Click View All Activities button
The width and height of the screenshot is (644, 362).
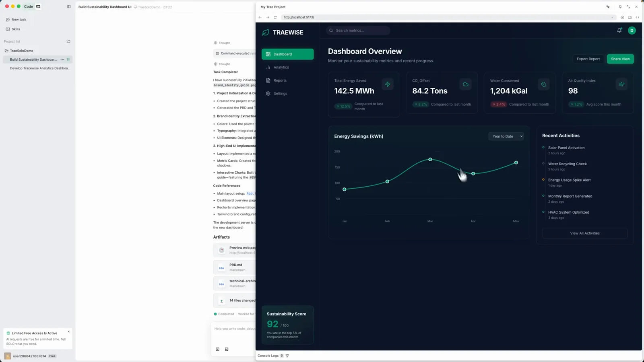tap(585, 233)
